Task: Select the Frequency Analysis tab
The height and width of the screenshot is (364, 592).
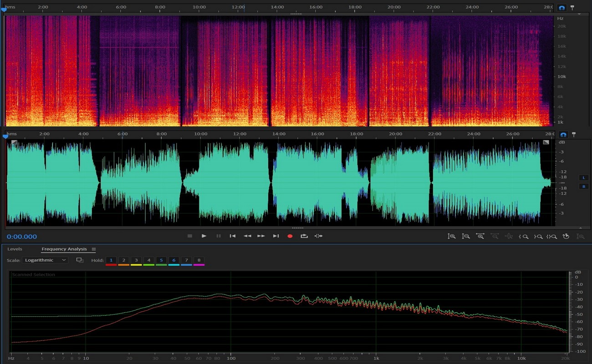Action: 64,249
